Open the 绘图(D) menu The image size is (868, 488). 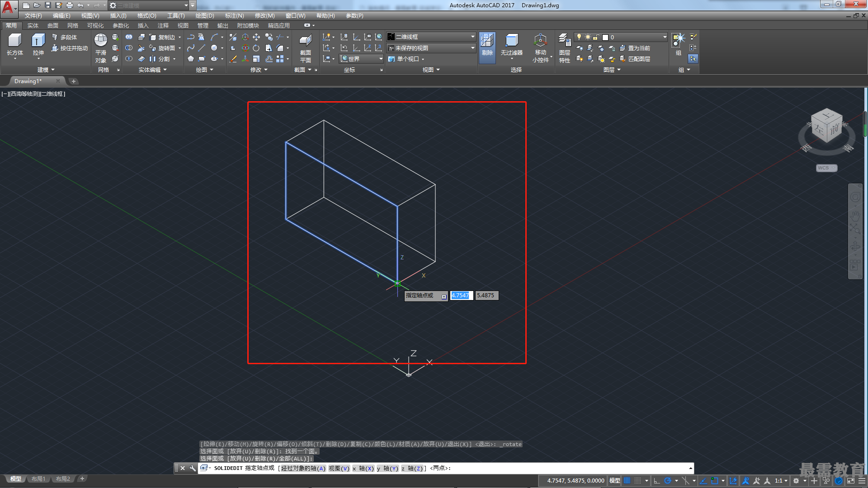pos(205,16)
